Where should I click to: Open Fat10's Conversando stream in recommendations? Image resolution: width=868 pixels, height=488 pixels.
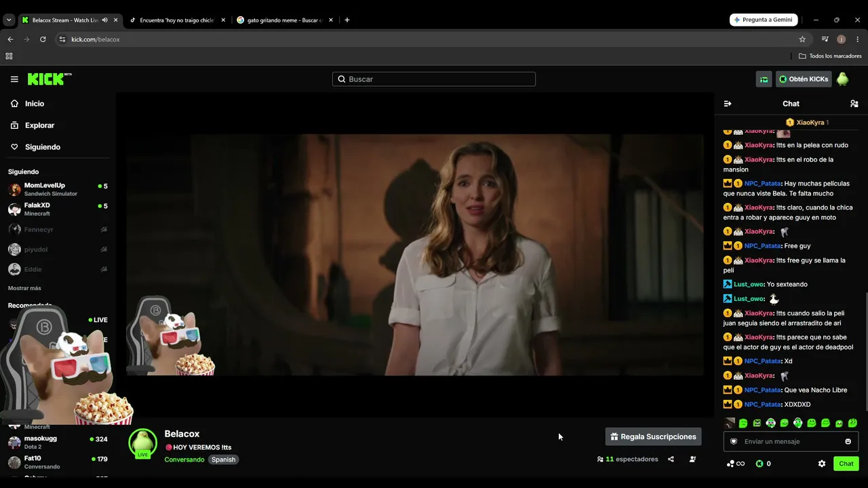[x=58, y=462]
